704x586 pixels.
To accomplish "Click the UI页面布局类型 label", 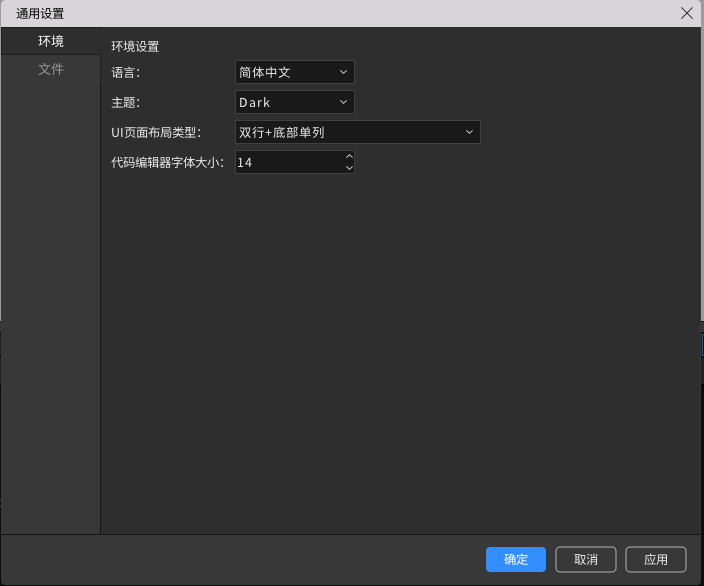I will 156,132.
